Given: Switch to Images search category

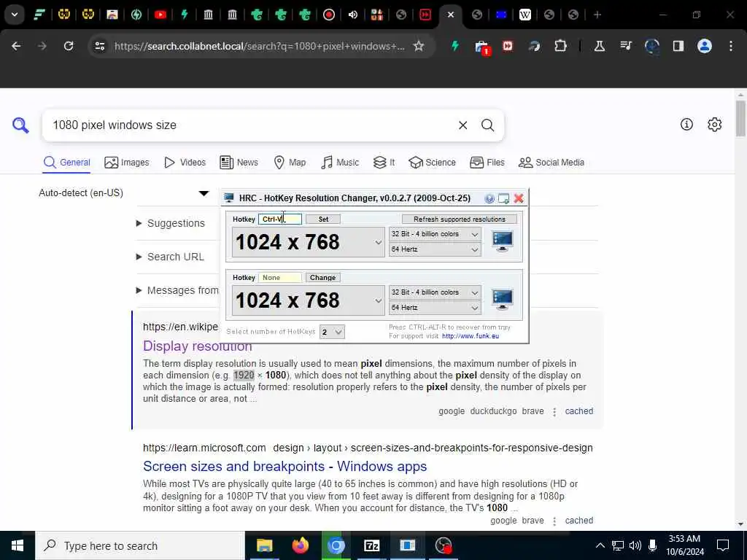Looking at the screenshot, I should [x=127, y=163].
